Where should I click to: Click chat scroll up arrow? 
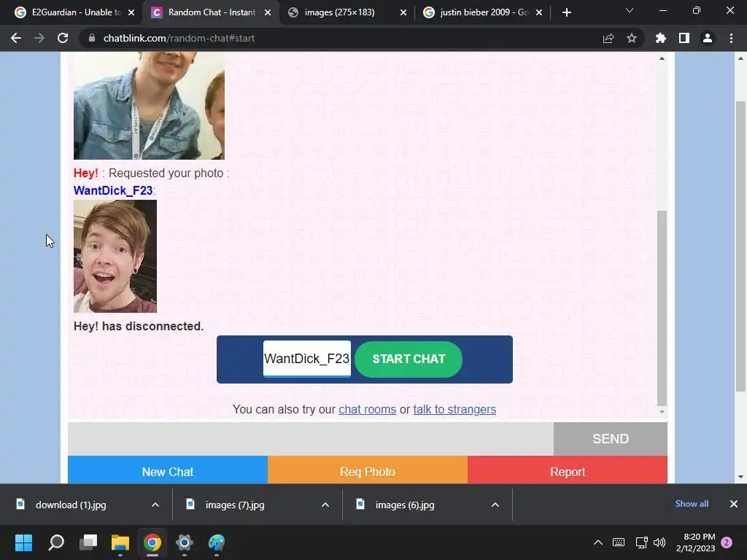662,58
